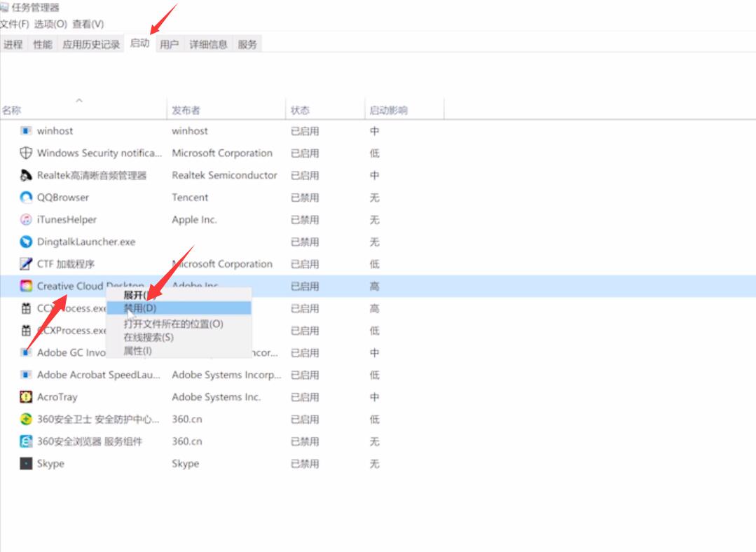Image resolution: width=756 pixels, height=552 pixels.
Task: Click the Apple Inc. publisher cell
Action: [x=194, y=219]
